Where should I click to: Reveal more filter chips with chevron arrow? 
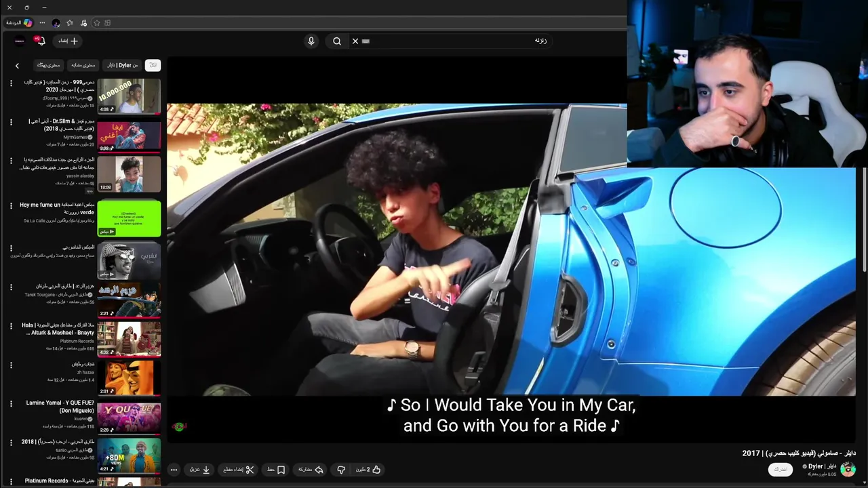pos(17,66)
